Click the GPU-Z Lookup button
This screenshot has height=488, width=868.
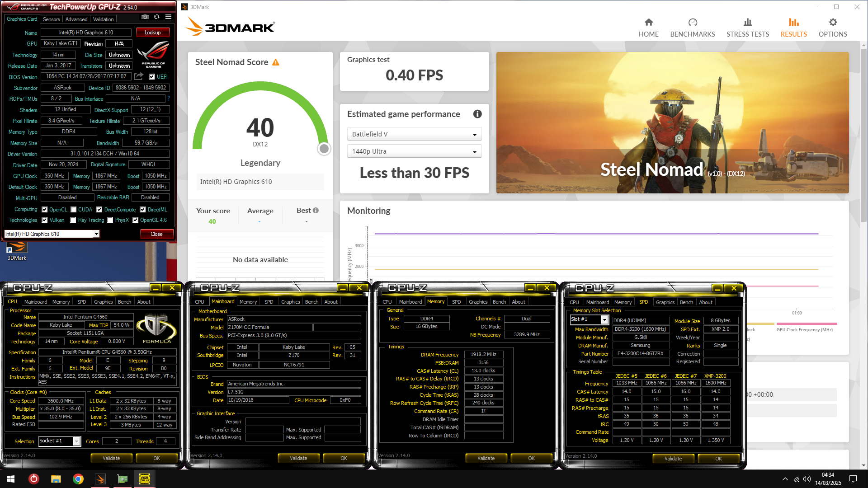pyautogui.click(x=152, y=33)
